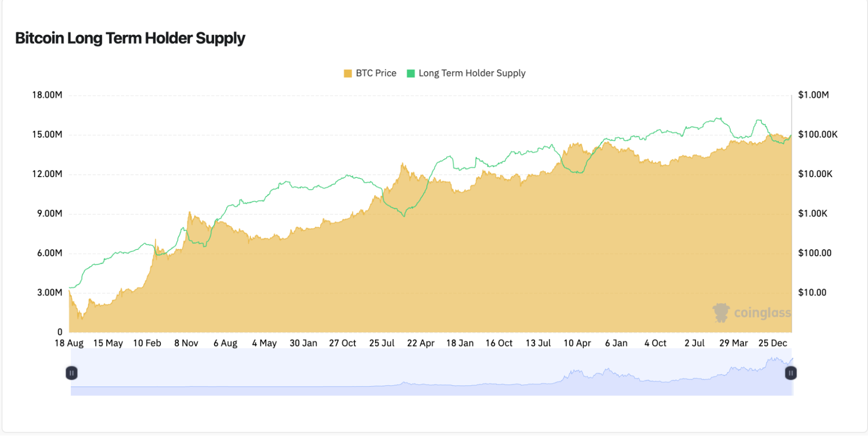Click the 6 Aug date label

tap(225, 343)
